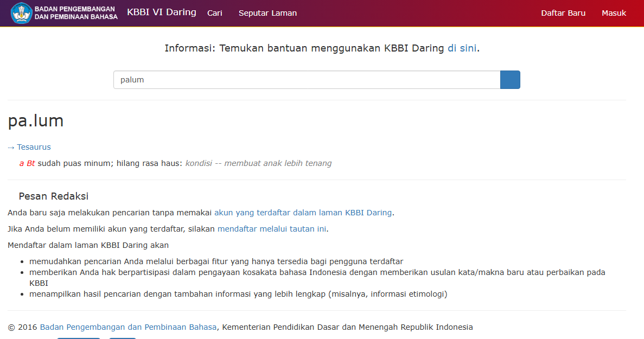Follow the 'di sini' help link

click(x=462, y=48)
